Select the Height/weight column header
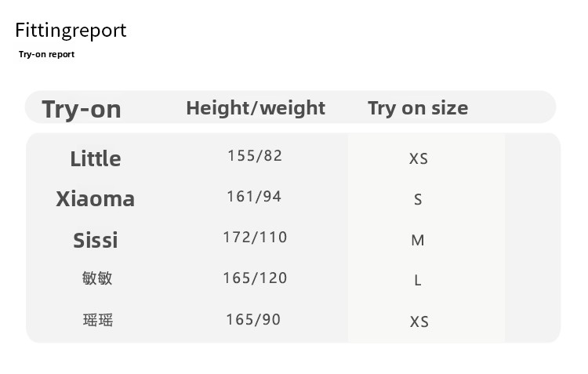This screenshot has width=588, height=374. pos(256,107)
